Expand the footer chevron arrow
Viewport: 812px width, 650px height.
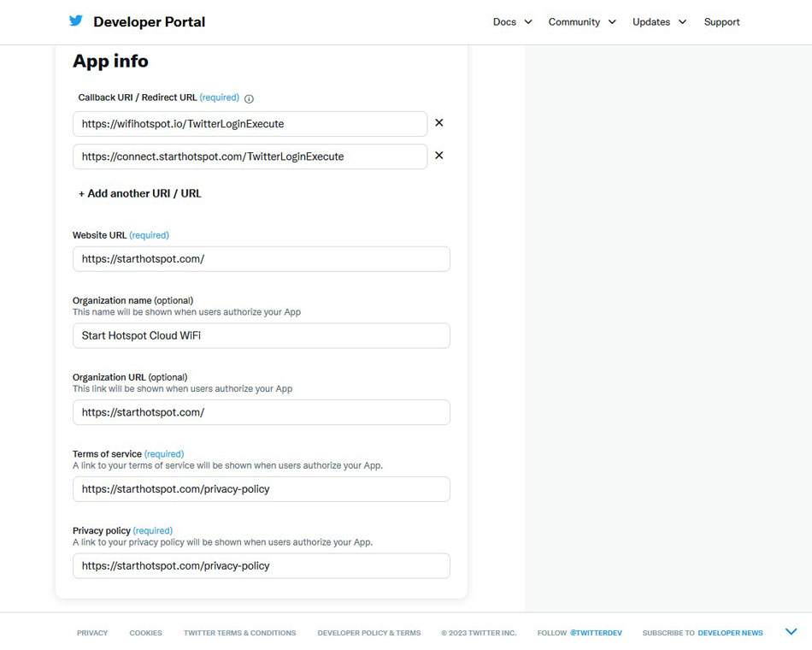pyautogui.click(x=791, y=632)
